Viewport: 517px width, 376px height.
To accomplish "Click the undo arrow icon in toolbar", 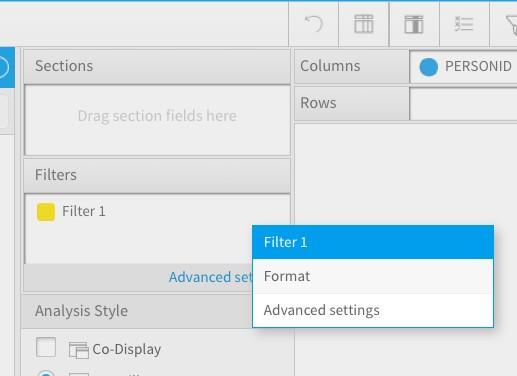I will 314,24.
